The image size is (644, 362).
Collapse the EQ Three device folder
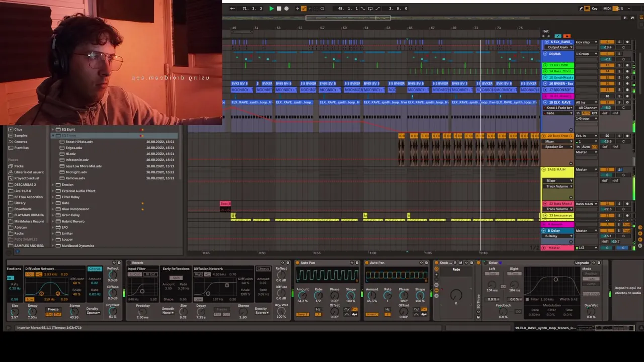(x=53, y=136)
